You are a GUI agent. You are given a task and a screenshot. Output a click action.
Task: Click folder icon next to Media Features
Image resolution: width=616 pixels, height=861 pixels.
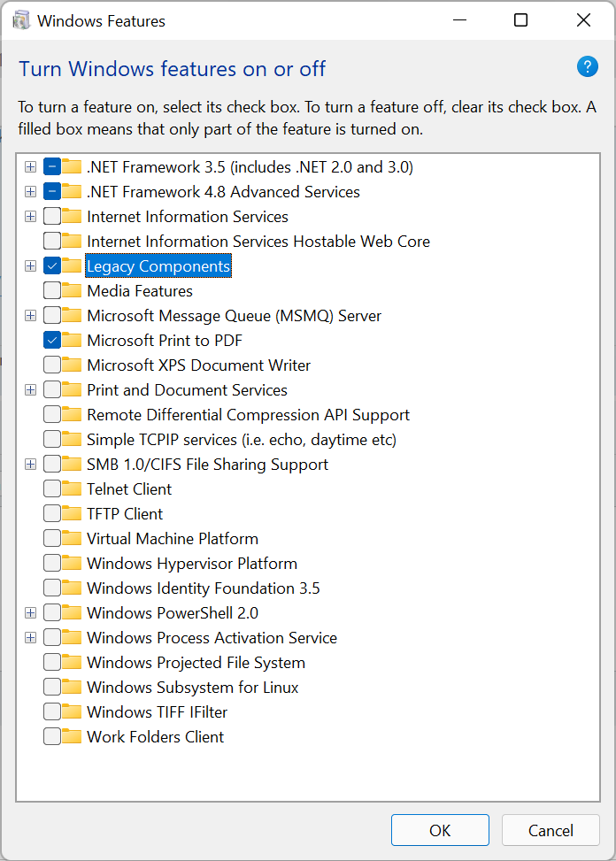[x=72, y=290]
